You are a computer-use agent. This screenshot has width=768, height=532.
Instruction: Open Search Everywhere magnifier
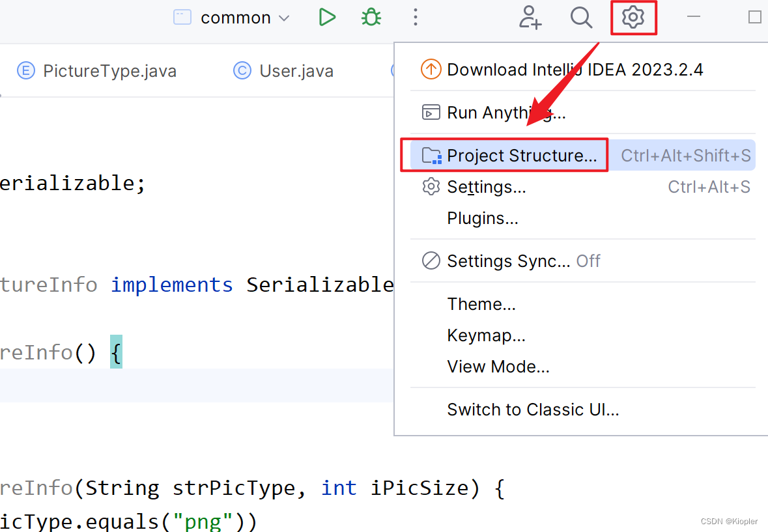point(582,17)
